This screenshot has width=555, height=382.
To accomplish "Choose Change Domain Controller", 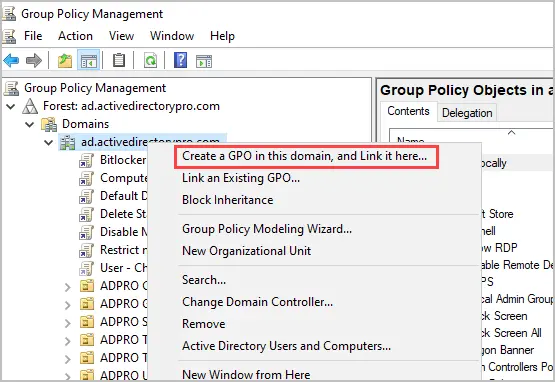I will pos(257,302).
